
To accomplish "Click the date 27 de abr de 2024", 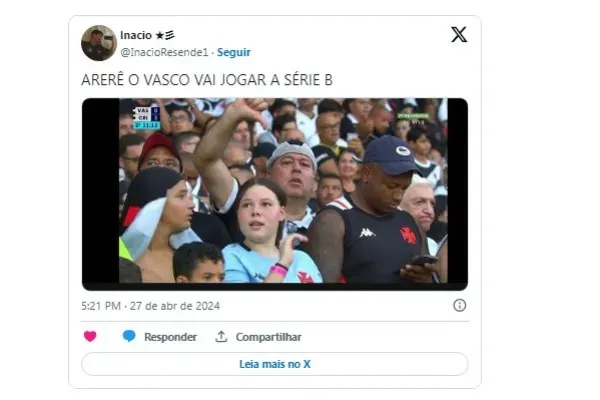I will coord(174,306).
